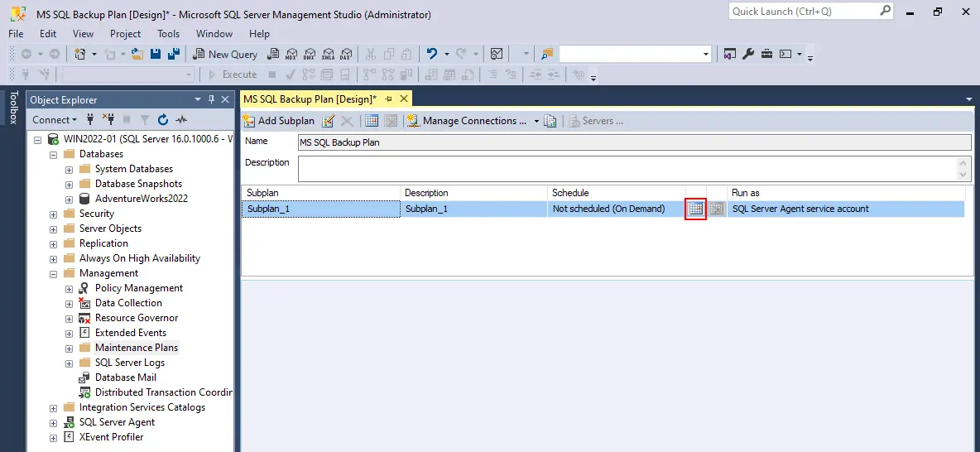980x452 pixels.
Task: Open the Toolbox side tab
Action: click(13, 108)
